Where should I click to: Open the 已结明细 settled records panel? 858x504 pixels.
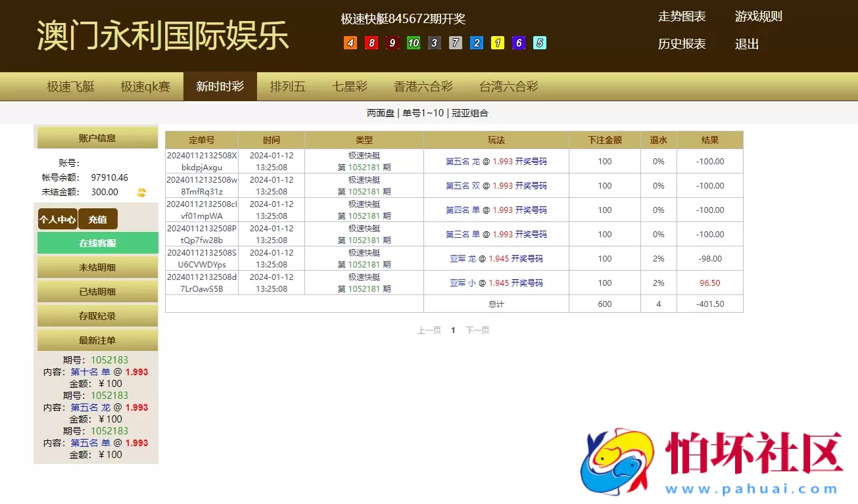97,290
